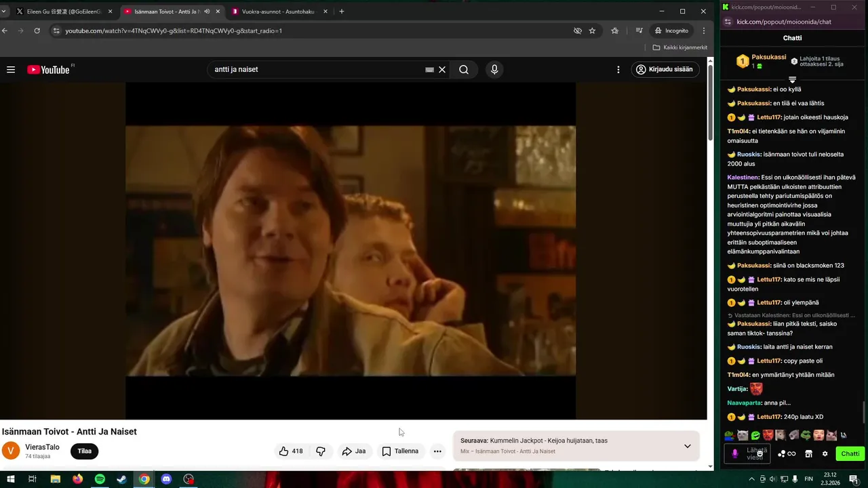Open a new Chrome tab

[x=342, y=12]
